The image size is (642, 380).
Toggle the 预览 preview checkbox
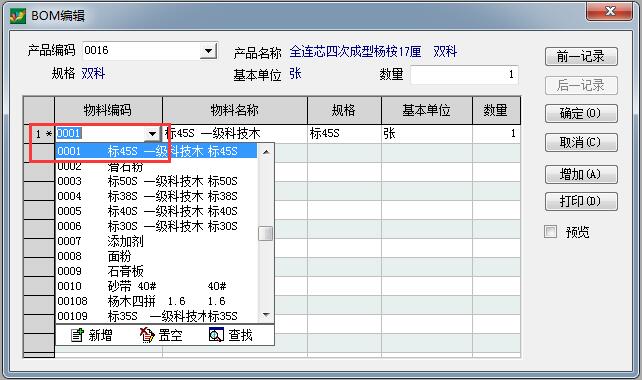point(550,232)
